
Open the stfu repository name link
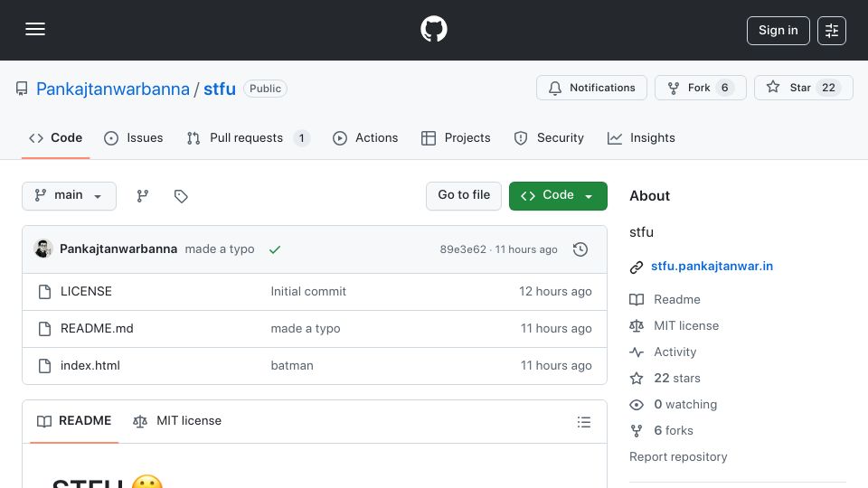219,89
